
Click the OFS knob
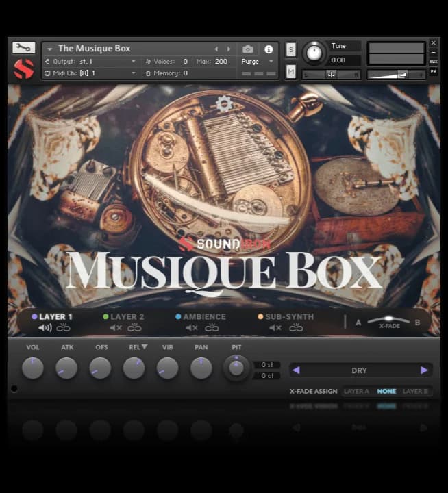pos(100,368)
